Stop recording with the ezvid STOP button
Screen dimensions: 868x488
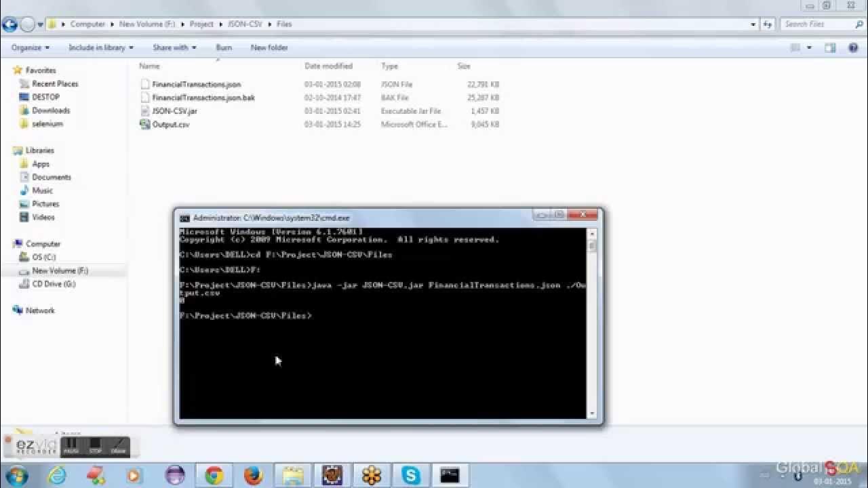coord(95,447)
